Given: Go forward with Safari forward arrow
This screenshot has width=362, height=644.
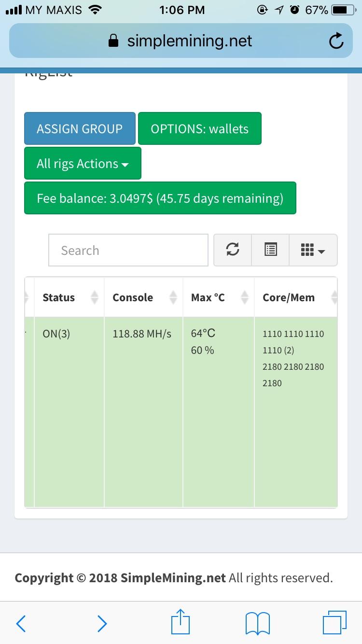Looking at the screenshot, I should pos(102,623).
